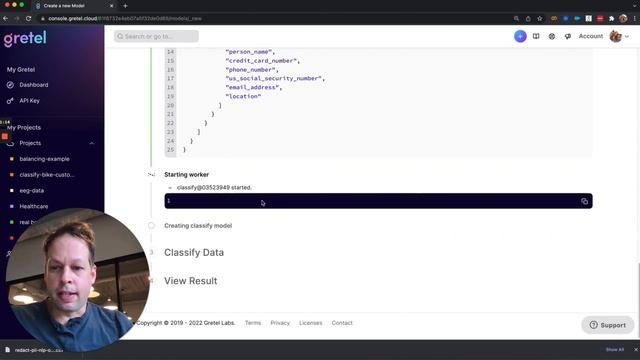Collapse the Projects list chevron
Viewport: 640px width, 360px height.
pyautogui.click(x=91, y=143)
